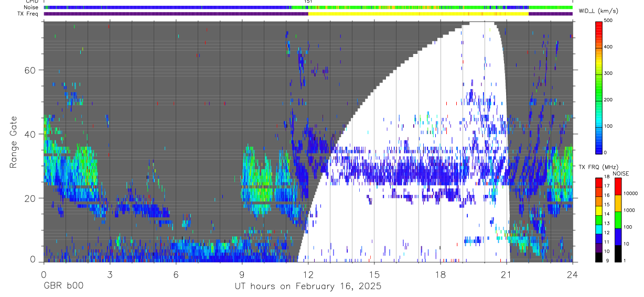The height and width of the screenshot is (297, 644).
Task: Click x-axis hour label "15"
Action: (374, 274)
